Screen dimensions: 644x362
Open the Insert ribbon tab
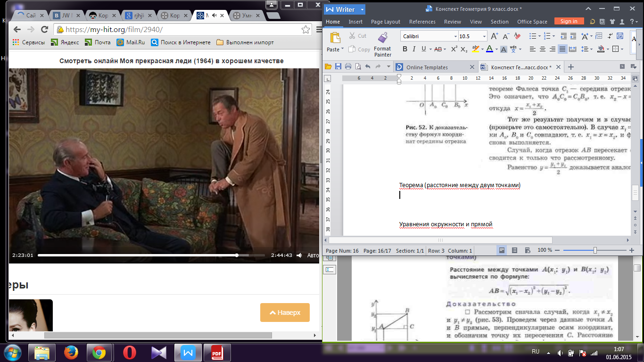(355, 22)
